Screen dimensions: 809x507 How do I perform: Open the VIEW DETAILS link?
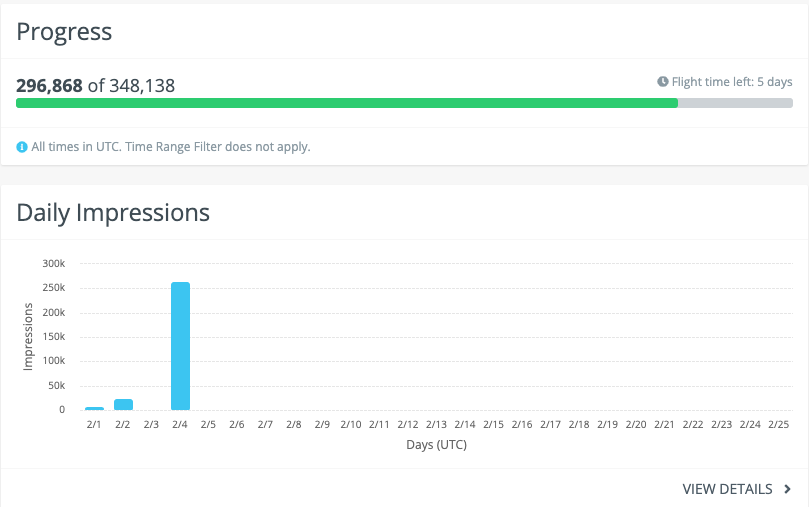click(727, 489)
